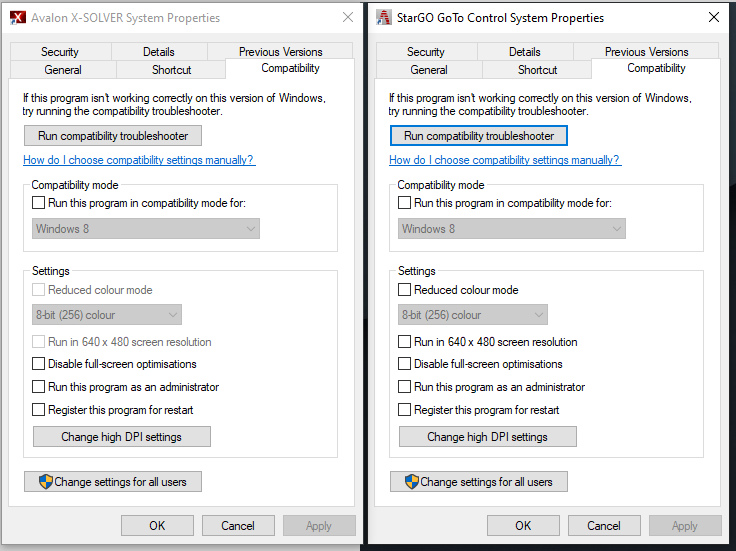Open Change high DPI settings in Avalon X-SOLVER window
This screenshot has height=551, width=736.
coord(122,436)
